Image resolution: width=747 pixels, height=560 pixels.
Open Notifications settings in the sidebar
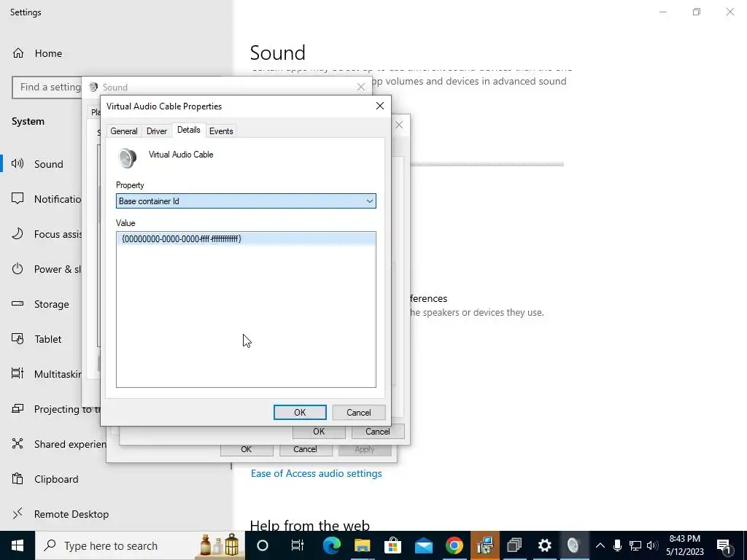(x=46, y=199)
